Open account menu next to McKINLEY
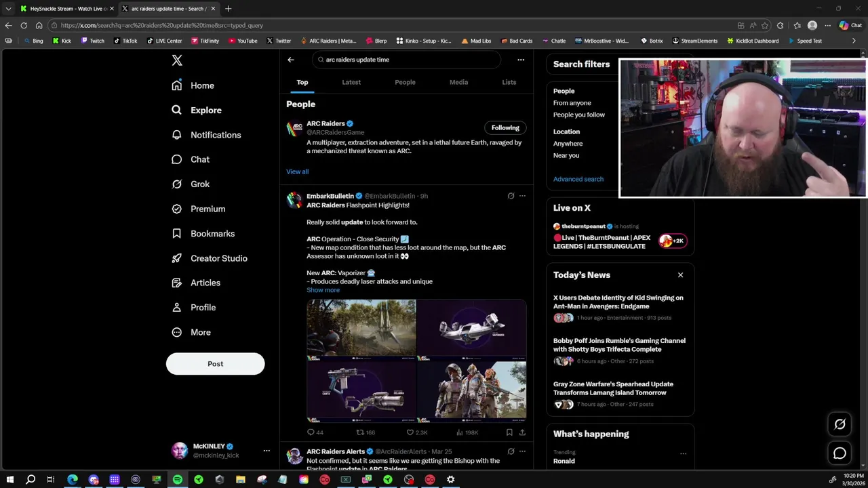The image size is (868, 488). coord(267,451)
